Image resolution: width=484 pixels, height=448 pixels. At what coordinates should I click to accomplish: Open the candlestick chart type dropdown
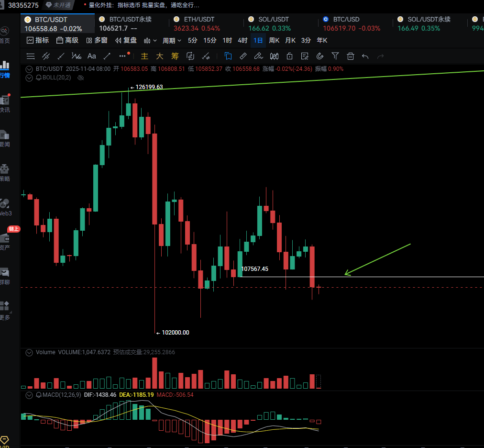150,40
